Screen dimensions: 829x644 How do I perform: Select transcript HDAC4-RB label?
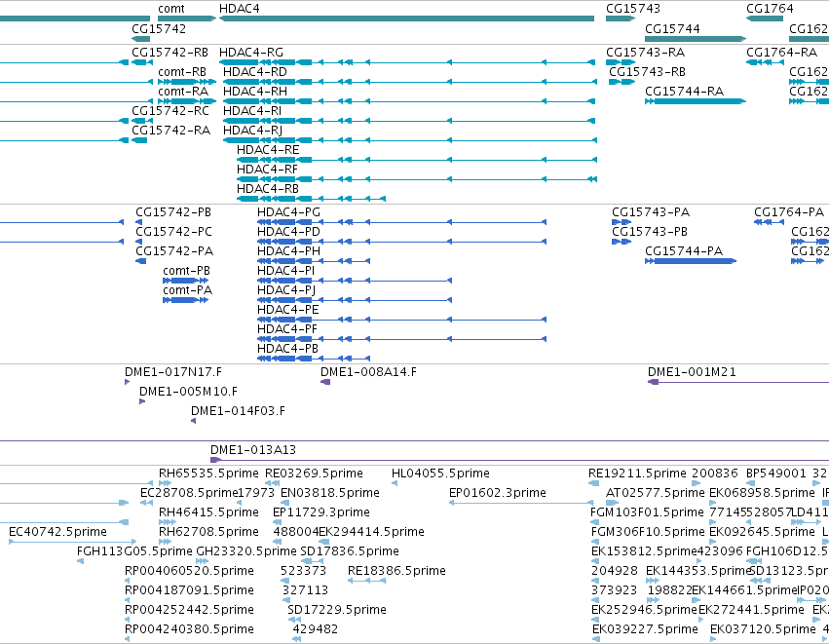tap(268, 189)
